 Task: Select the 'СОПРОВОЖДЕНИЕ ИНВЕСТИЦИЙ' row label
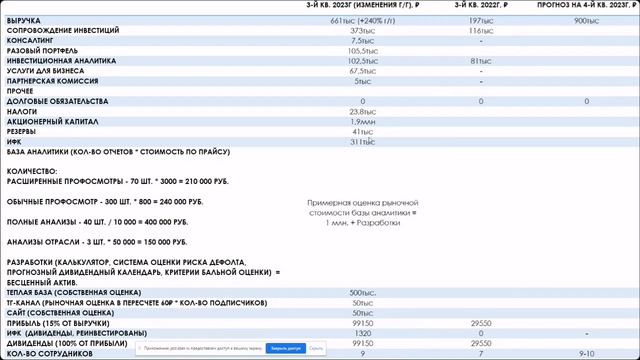(x=63, y=31)
